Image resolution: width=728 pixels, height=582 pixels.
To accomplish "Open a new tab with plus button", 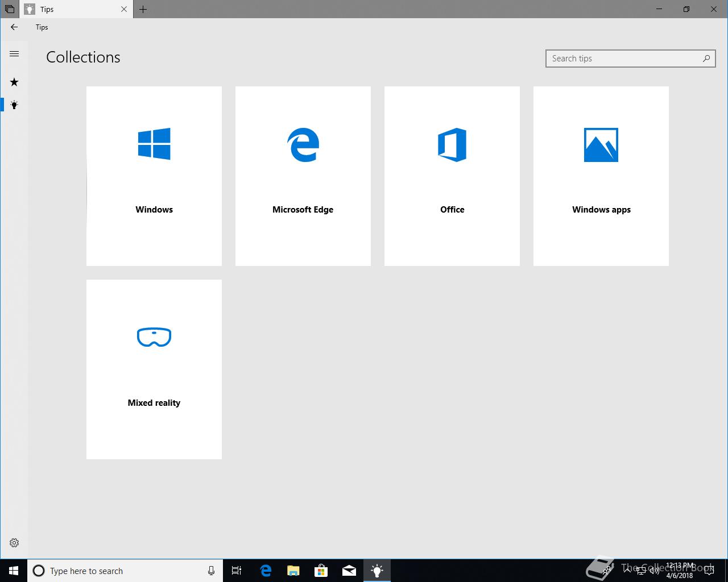I will click(x=143, y=9).
